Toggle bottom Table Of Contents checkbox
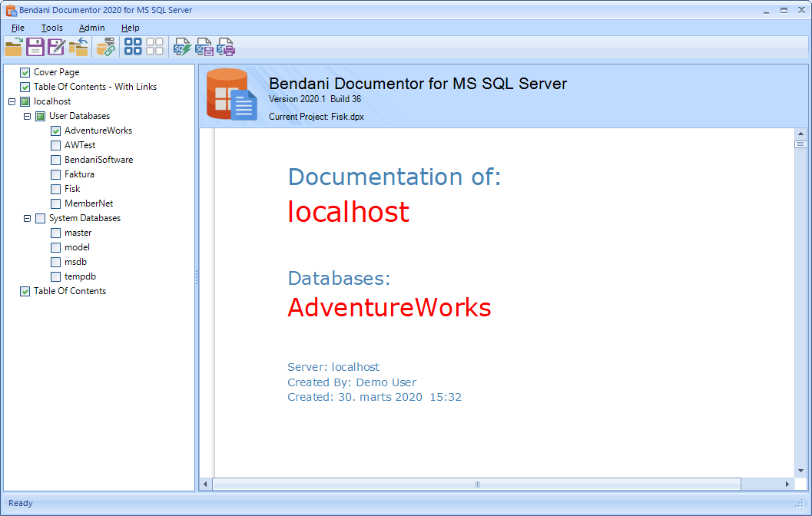The width and height of the screenshot is (812, 516). point(25,291)
